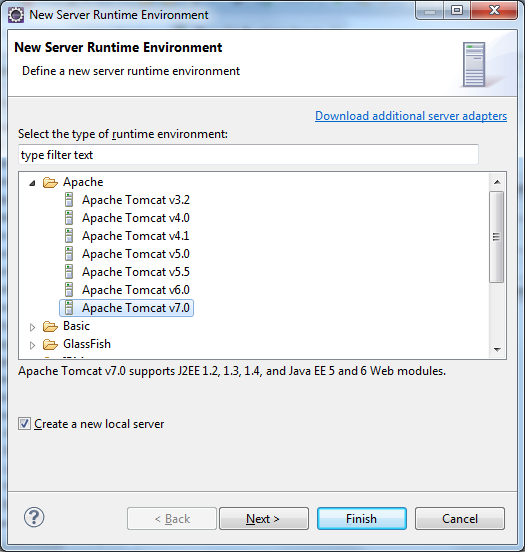Cancel the runtime environment dialog
Viewport: 525px width, 552px height.
click(x=460, y=519)
